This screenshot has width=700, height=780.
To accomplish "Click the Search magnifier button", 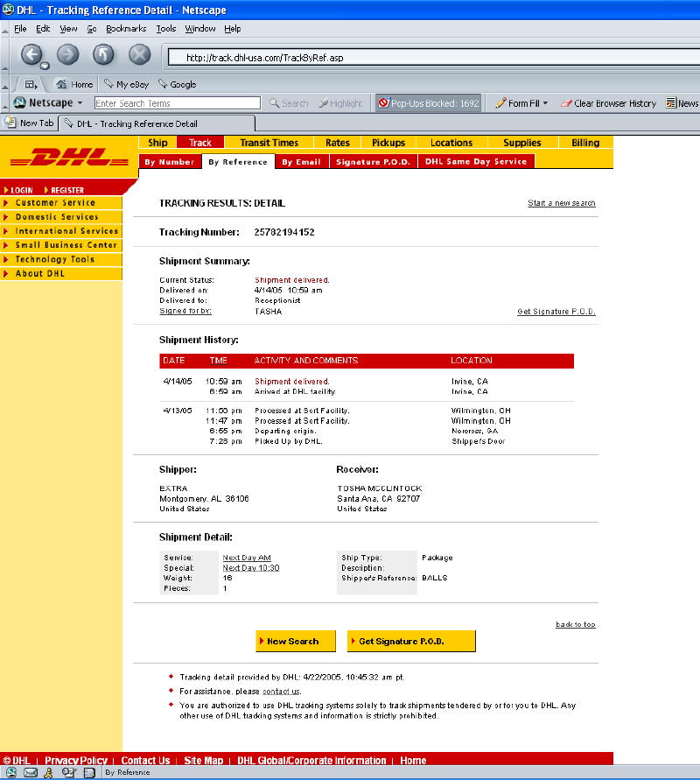I will [x=289, y=103].
